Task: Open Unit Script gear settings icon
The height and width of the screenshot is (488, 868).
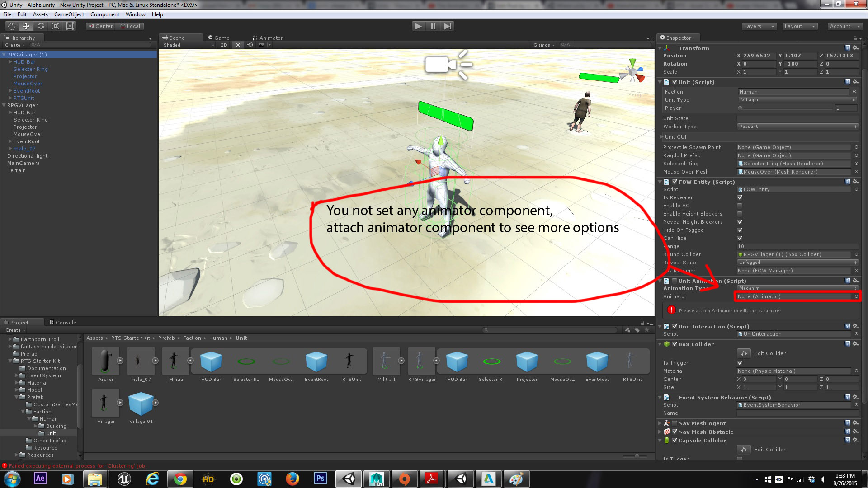Action: [x=855, y=82]
